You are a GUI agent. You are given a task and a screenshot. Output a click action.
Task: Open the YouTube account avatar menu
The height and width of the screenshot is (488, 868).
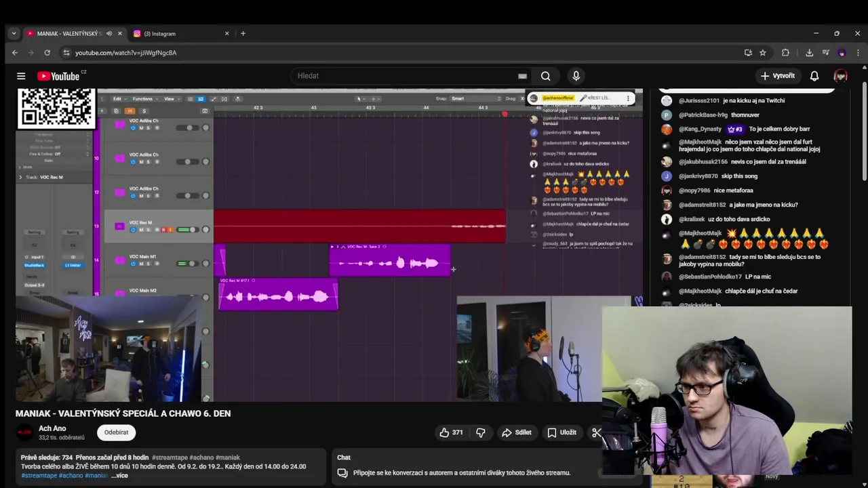coord(841,76)
